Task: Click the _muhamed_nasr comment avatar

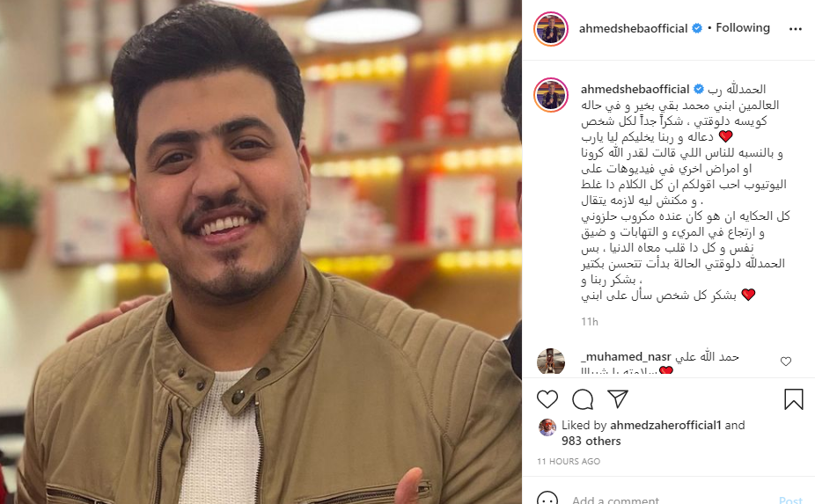Action: point(551,362)
